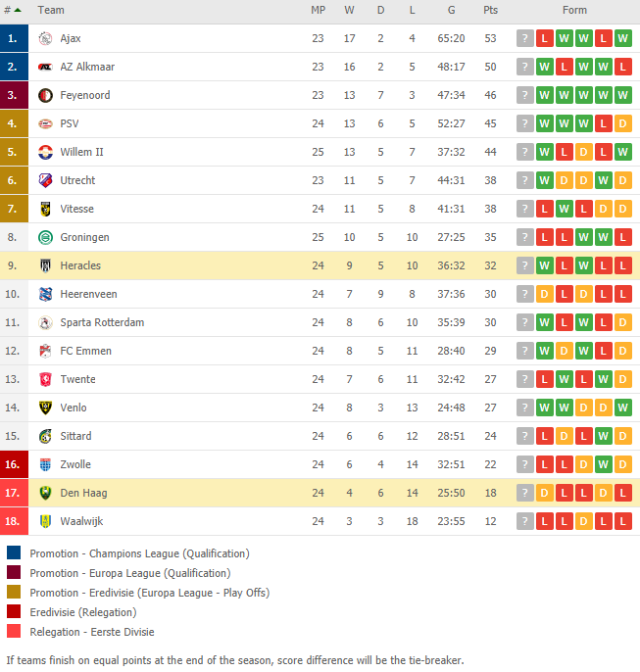Image resolution: width=640 pixels, height=672 pixels.
Task: Click the Team column header
Action: (51, 10)
